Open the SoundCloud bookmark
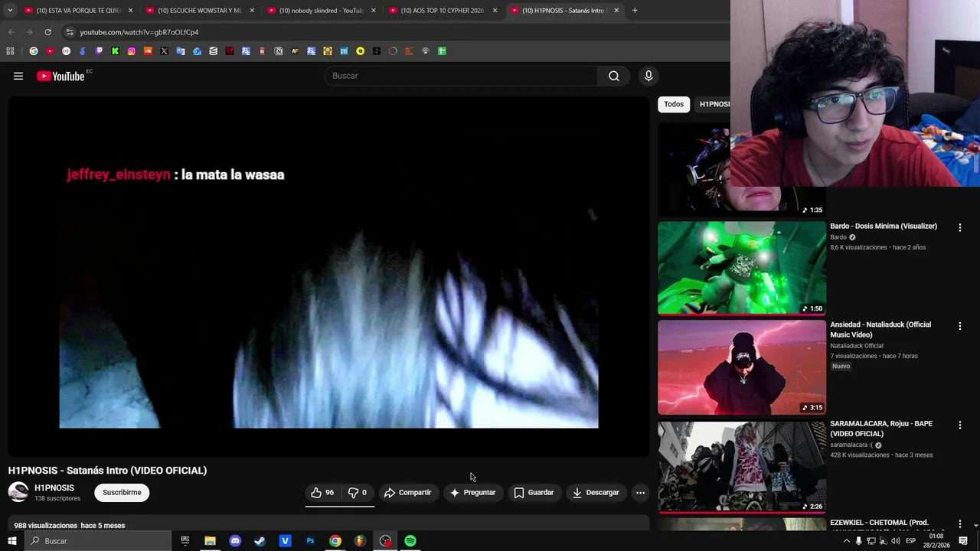Screen dimensions: 980x551 [x=148, y=51]
